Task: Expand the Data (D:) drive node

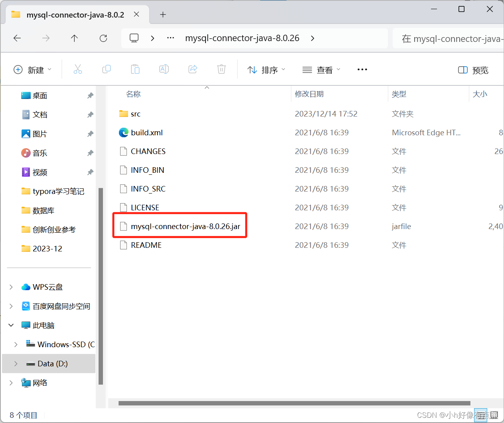Action: pyautogui.click(x=16, y=364)
